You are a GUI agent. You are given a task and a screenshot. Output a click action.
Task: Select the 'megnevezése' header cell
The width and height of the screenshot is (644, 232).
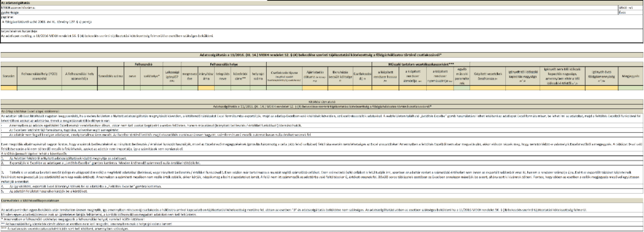point(190,75)
